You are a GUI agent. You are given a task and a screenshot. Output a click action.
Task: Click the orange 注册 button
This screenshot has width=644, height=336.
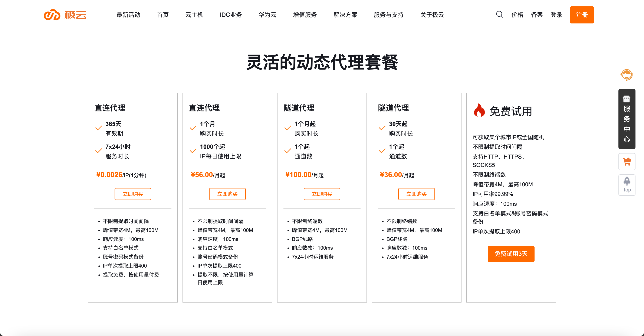[582, 15]
